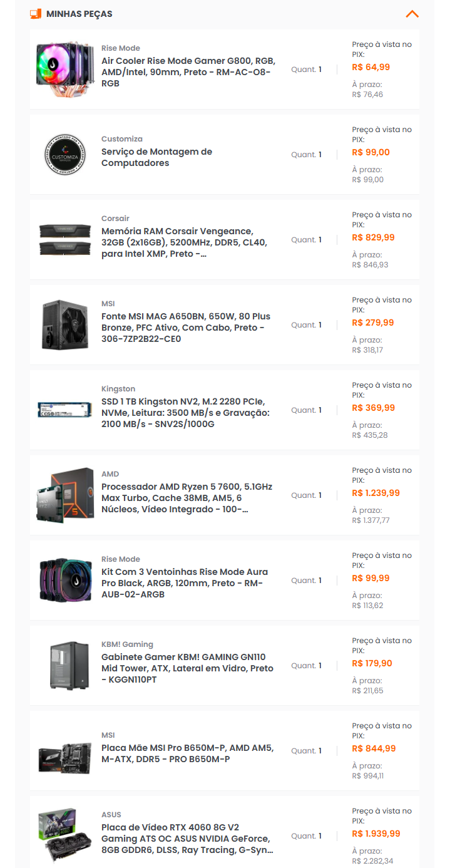Image resolution: width=450 pixels, height=868 pixels.
Task: Open Serviço de Montagem de Computadores link
Action: [157, 157]
